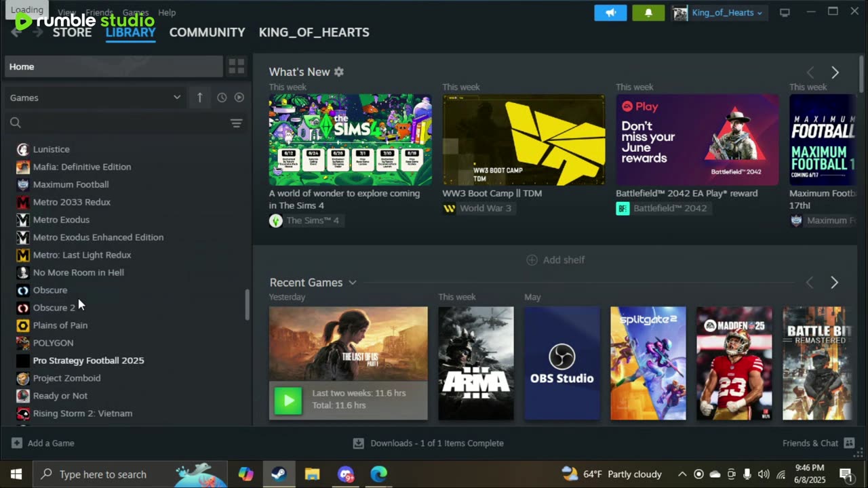This screenshot has width=868, height=488.
Task: Click the Windows taskbar search box
Action: [130, 474]
